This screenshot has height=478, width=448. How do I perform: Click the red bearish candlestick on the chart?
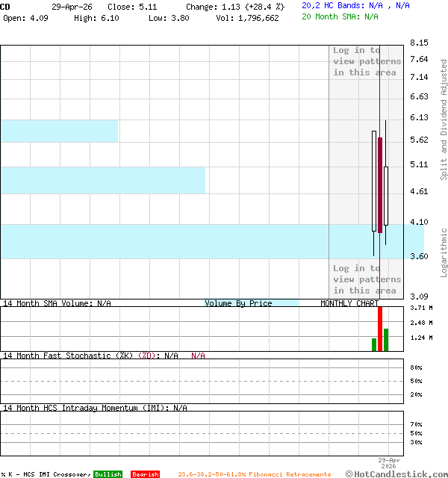(x=380, y=184)
